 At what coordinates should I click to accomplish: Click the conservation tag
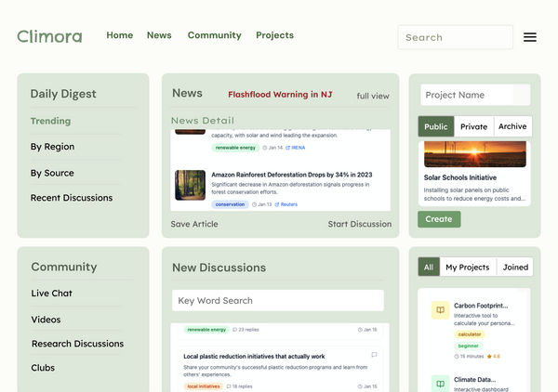[230, 204]
